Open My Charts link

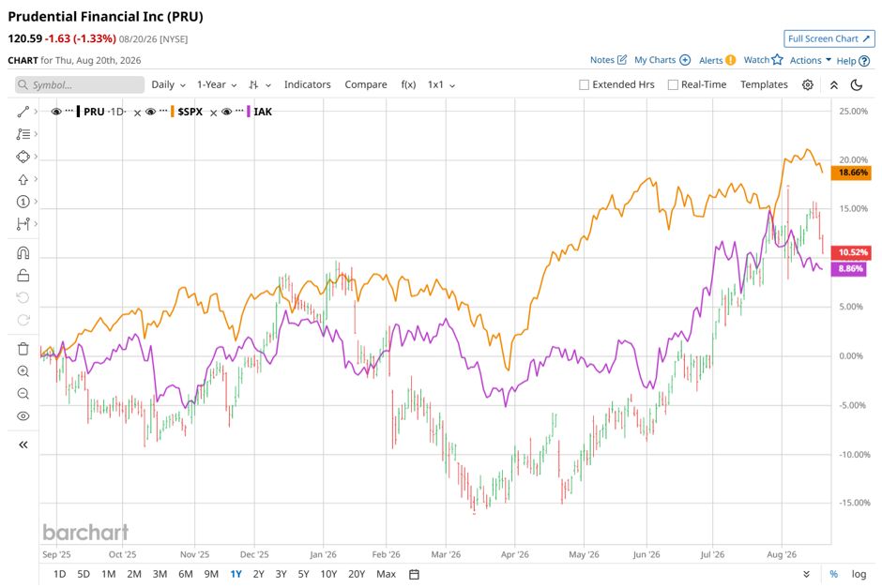point(662,60)
